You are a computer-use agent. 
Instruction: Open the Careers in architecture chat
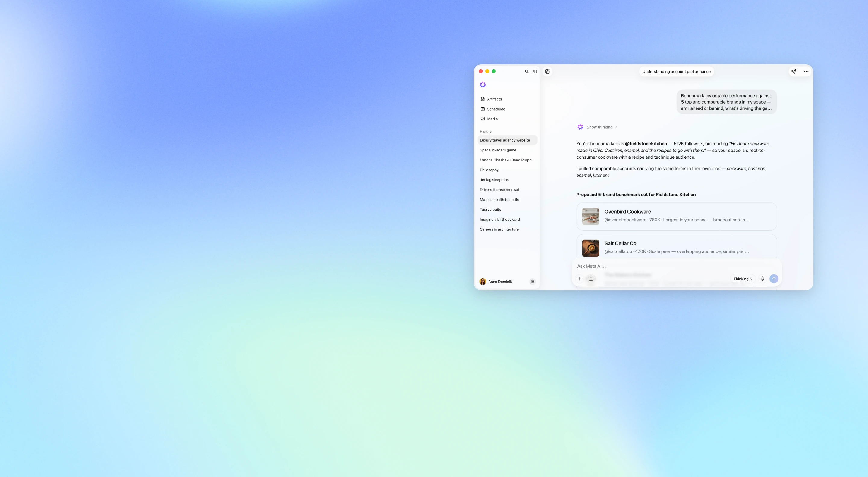tap(508, 229)
